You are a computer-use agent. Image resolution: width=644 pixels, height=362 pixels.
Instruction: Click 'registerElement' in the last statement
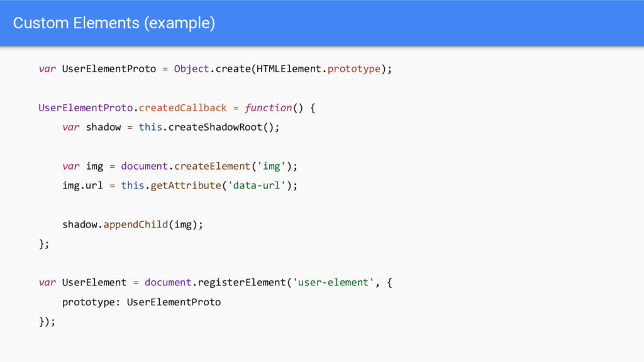[241, 282]
